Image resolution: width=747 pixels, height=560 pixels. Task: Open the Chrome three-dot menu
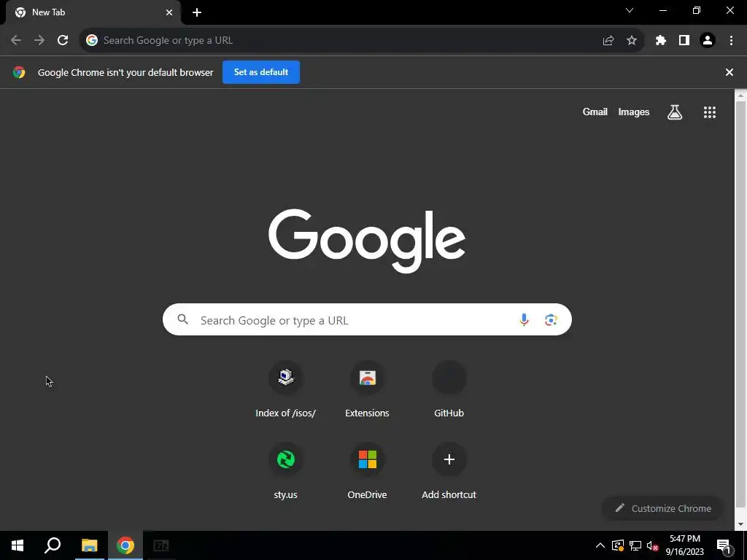pos(731,41)
